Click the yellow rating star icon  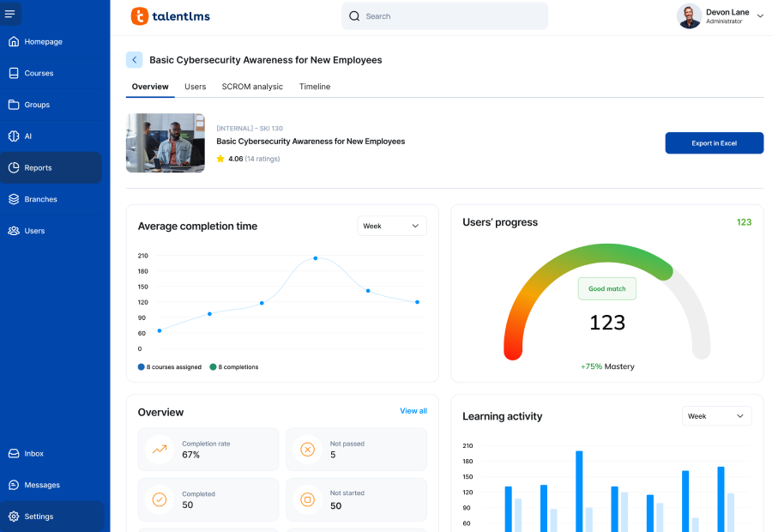point(220,159)
